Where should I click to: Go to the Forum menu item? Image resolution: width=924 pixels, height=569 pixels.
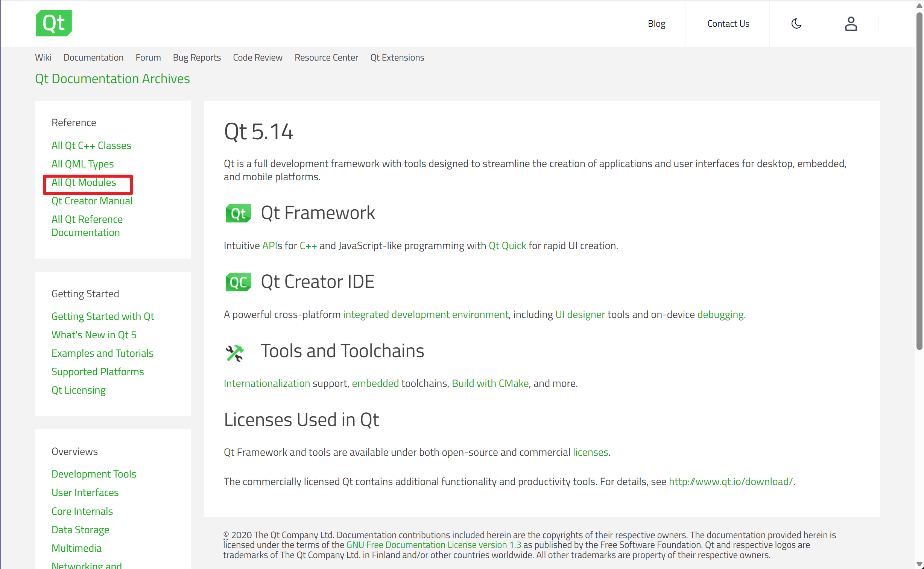[148, 58]
